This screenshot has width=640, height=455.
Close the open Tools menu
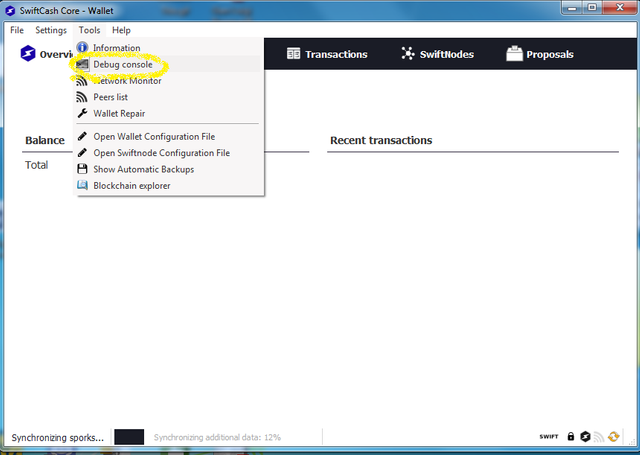(89, 30)
